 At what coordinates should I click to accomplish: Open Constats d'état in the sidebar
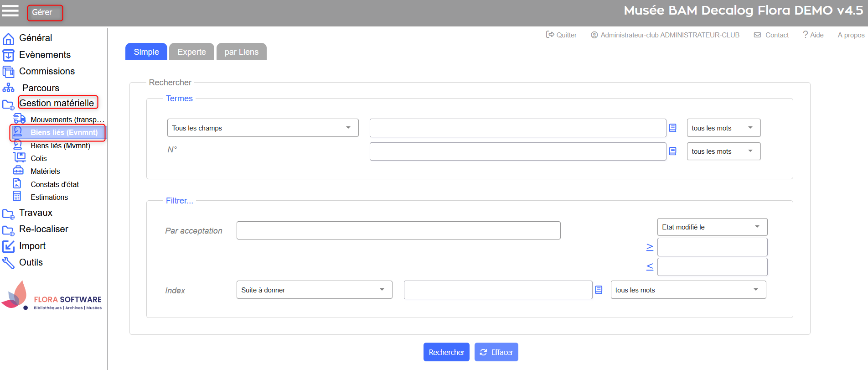tap(55, 184)
